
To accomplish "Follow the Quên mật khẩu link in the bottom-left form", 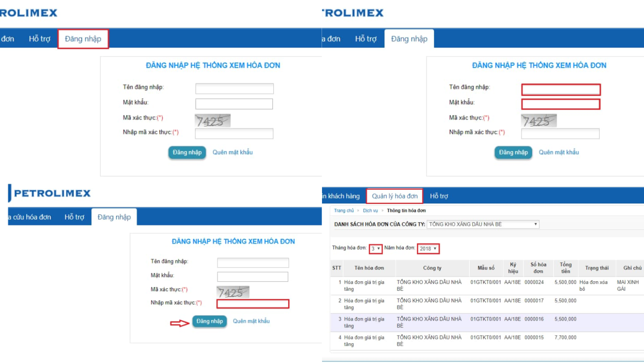I will click(x=252, y=321).
